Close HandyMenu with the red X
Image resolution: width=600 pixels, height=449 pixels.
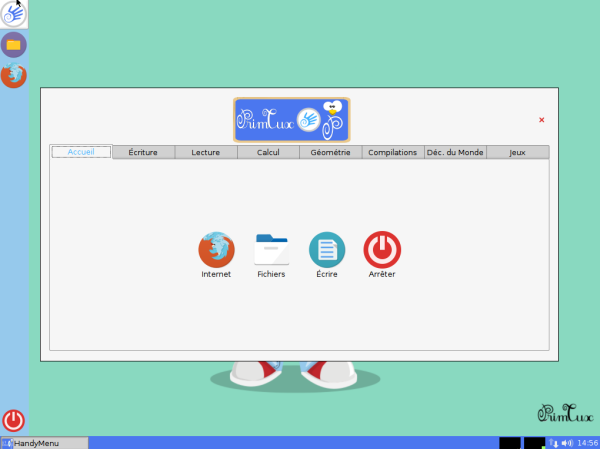tap(541, 120)
